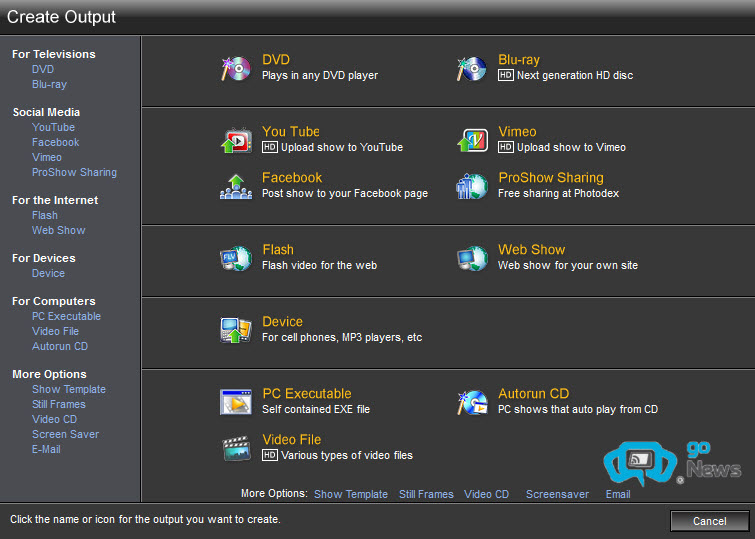Viewport: 755px width, 539px height.
Task: Open the Video File output title
Action: coord(292,440)
